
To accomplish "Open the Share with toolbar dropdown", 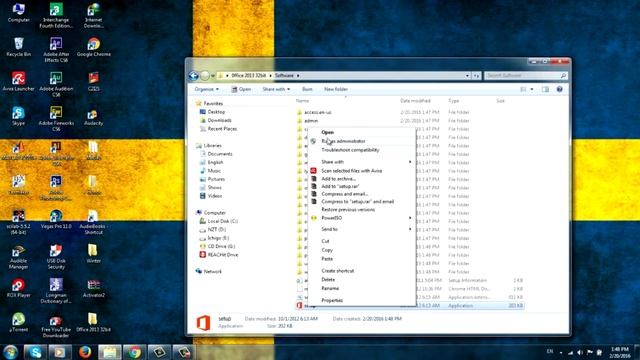I will 276,89.
